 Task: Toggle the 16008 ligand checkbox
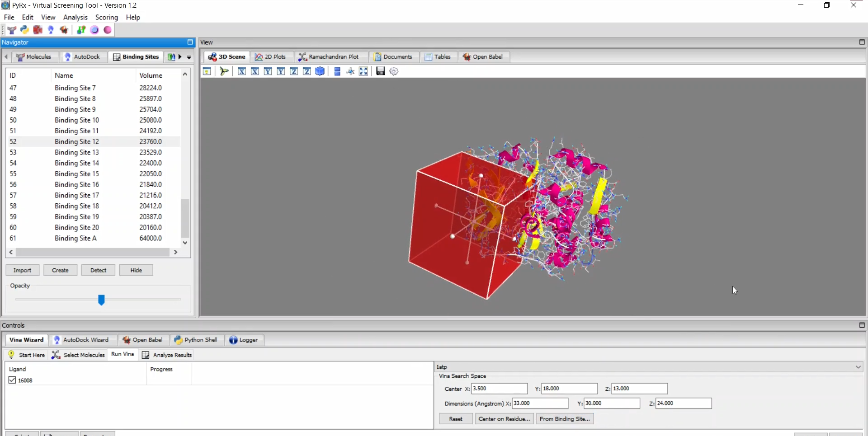(x=12, y=380)
